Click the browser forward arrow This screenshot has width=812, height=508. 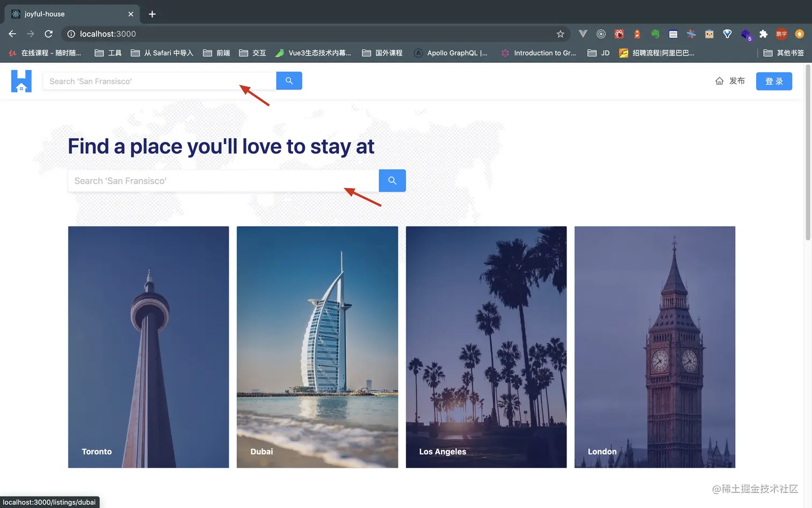31,34
